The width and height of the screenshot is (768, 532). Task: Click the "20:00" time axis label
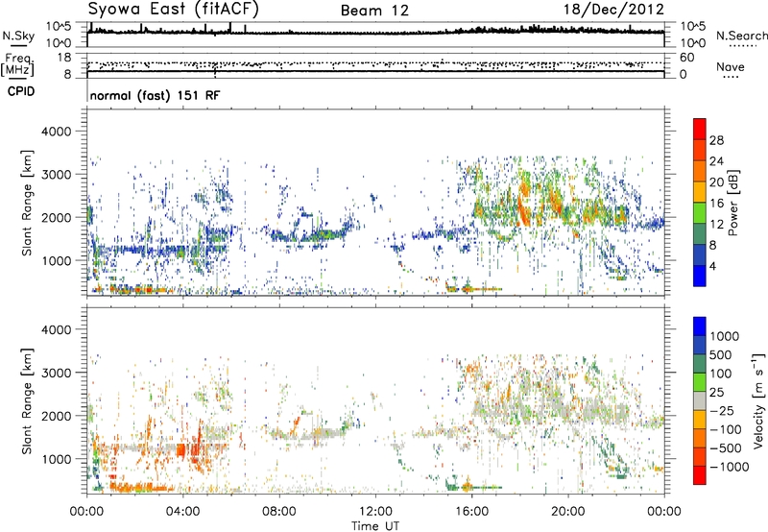click(x=568, y=512)
